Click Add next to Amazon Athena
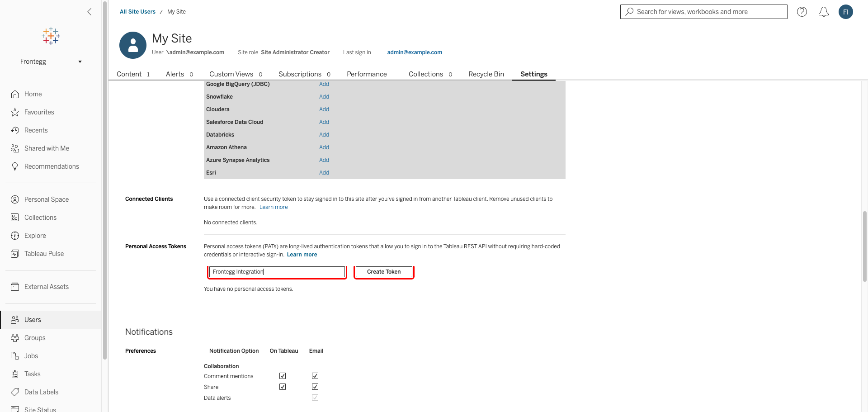The width and height of the screenshot is (868, 412). click(324, 147)
